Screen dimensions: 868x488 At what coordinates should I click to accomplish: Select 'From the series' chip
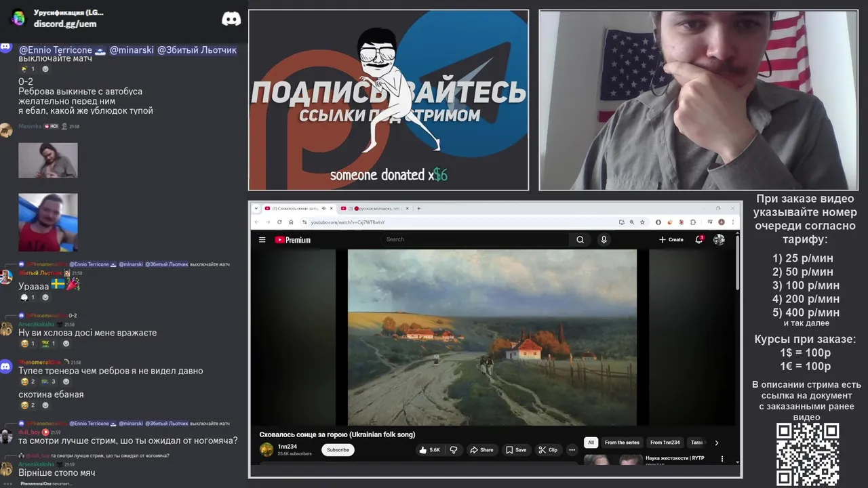pyautogui.click(x=622, y=443)
